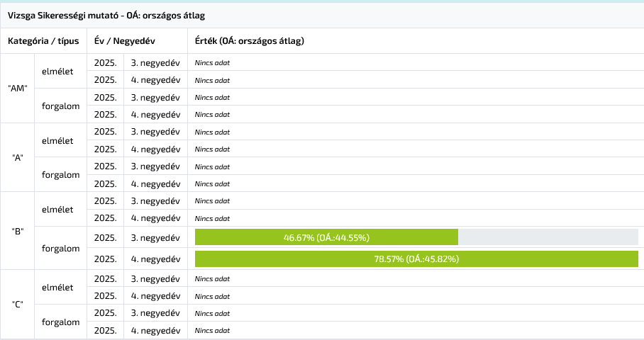Viewport: 644px width, 340px height.
Task: Click the "Érték (OÁ: országos átlag)" column header
Action: (x=249, y=41)
